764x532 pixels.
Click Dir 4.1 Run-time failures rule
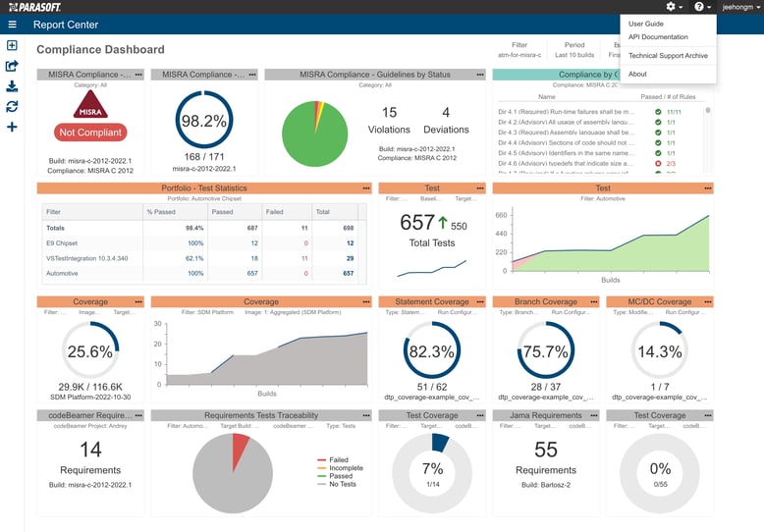point(567,112)
